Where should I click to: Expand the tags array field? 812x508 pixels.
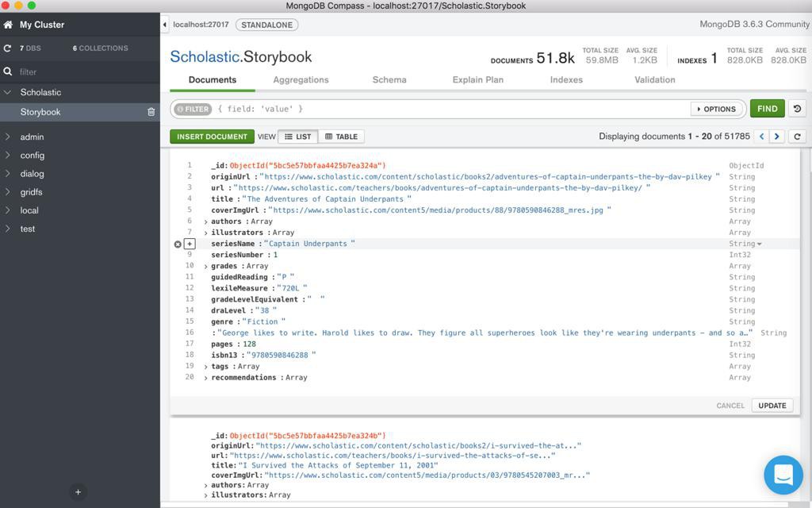205,367
